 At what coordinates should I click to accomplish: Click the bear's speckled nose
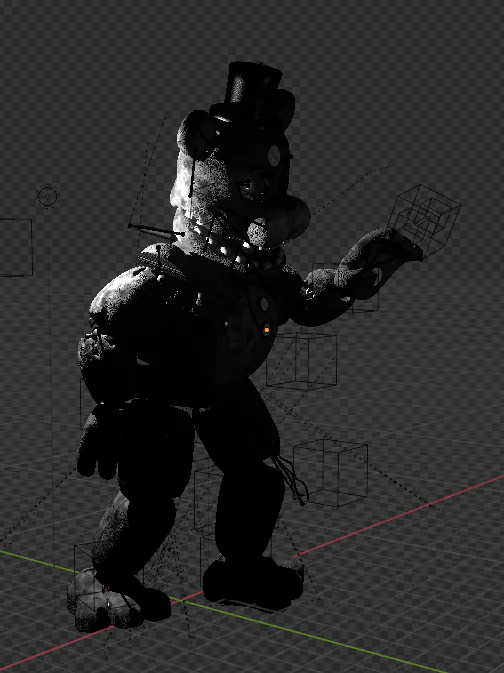(x=258, y=233)
